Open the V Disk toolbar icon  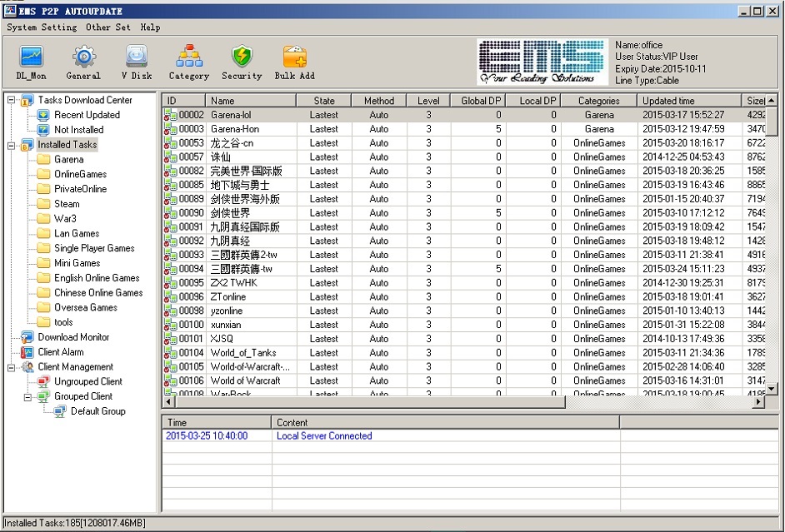[x=136, y=57]
